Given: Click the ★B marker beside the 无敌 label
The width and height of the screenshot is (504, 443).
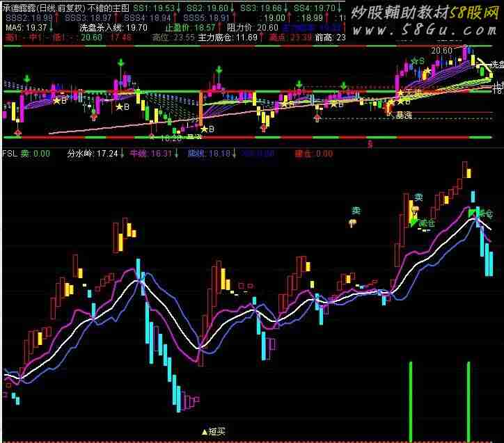Looking at the screenshot, I should (x=404, y=102).
